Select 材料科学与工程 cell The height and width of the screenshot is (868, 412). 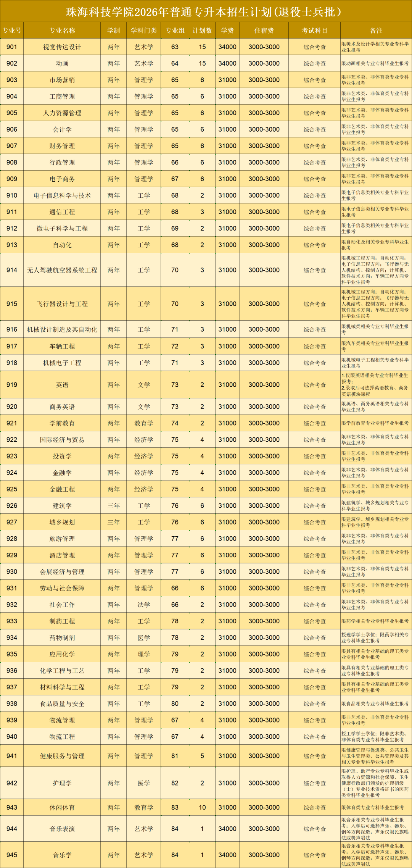point(62,687)
